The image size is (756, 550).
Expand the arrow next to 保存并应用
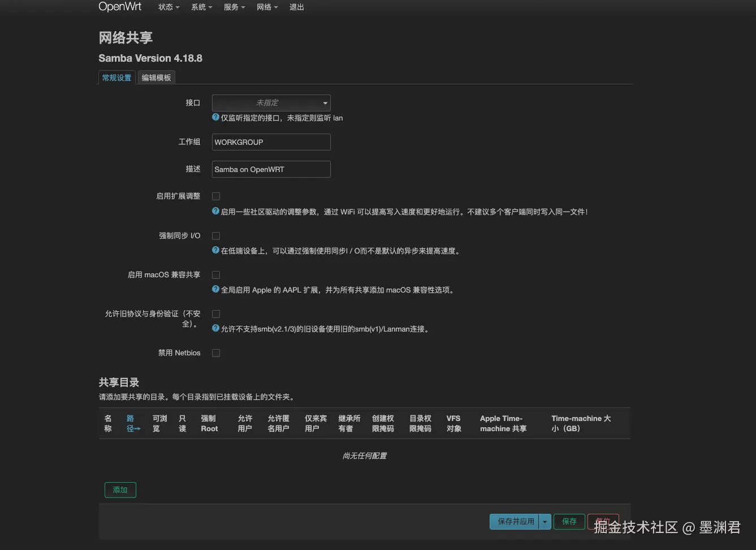coord(545,522)
